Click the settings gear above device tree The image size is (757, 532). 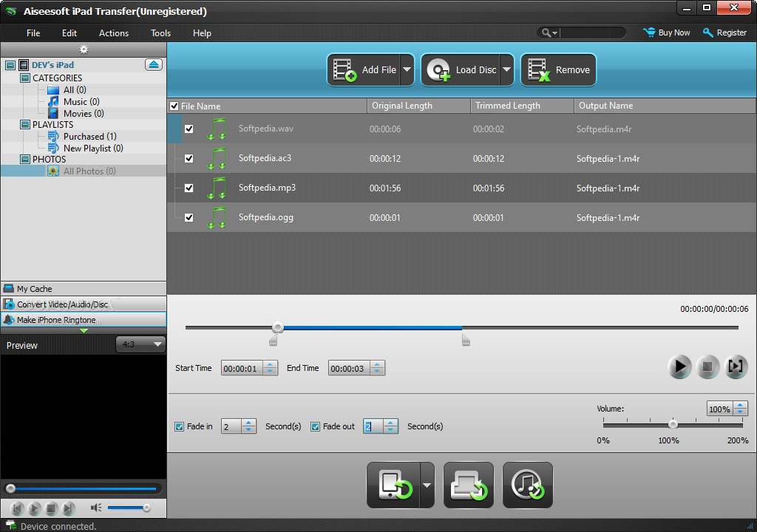point(84,50)
